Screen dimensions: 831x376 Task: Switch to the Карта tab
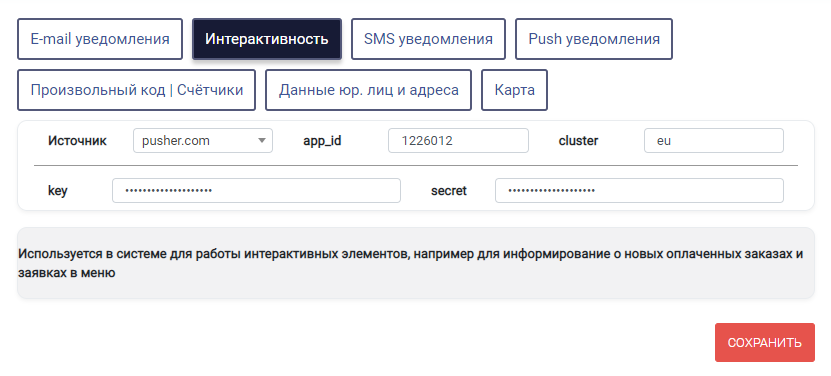pos(514,90)
